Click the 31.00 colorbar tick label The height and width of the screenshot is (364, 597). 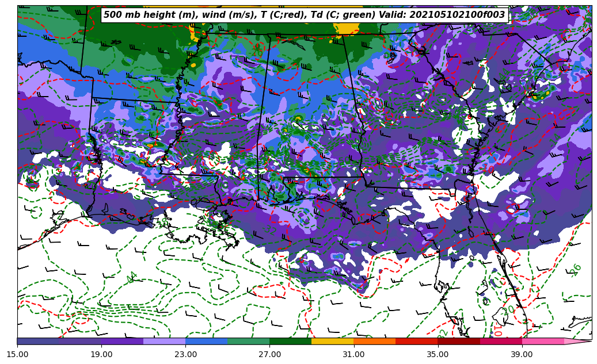[353, 354]
